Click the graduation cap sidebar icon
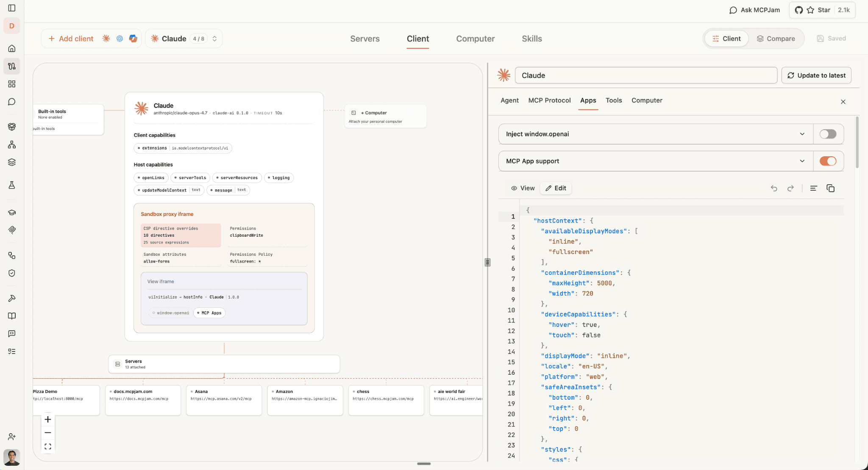This screenshot has width=868, height=470. [12, 213]
